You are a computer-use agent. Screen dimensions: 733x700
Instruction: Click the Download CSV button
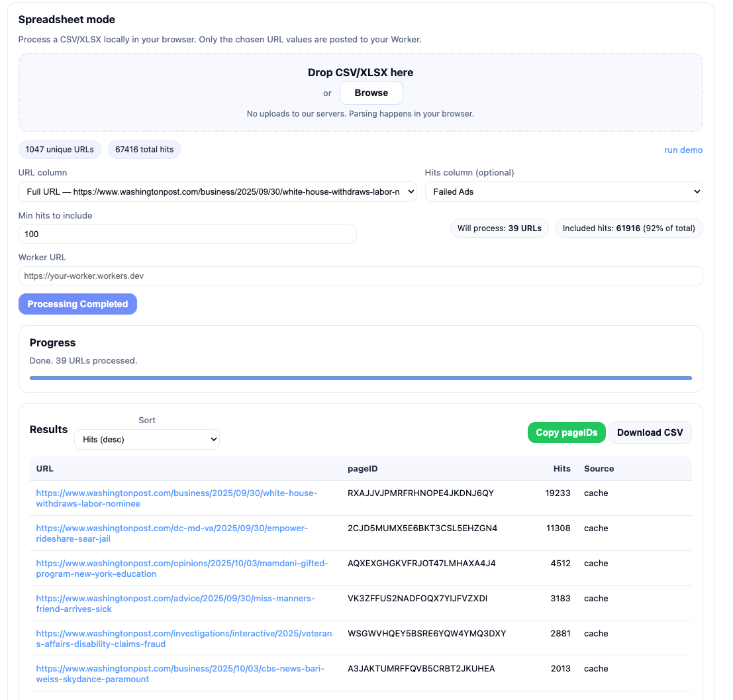649,432
